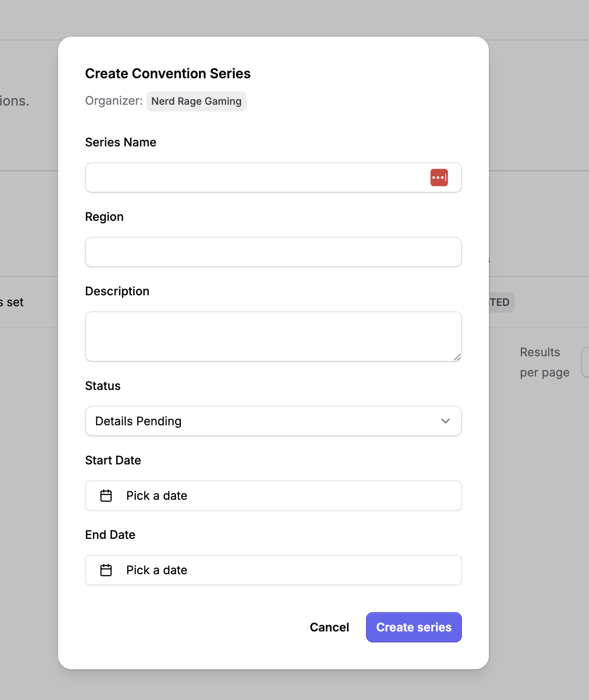Click the Series Name label
Screen dimensions: 589x700
point(121,142)
